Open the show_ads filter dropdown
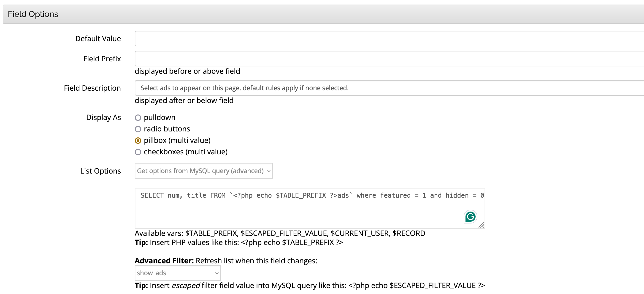The image size is (644, 294). click(x=175, y=273)
